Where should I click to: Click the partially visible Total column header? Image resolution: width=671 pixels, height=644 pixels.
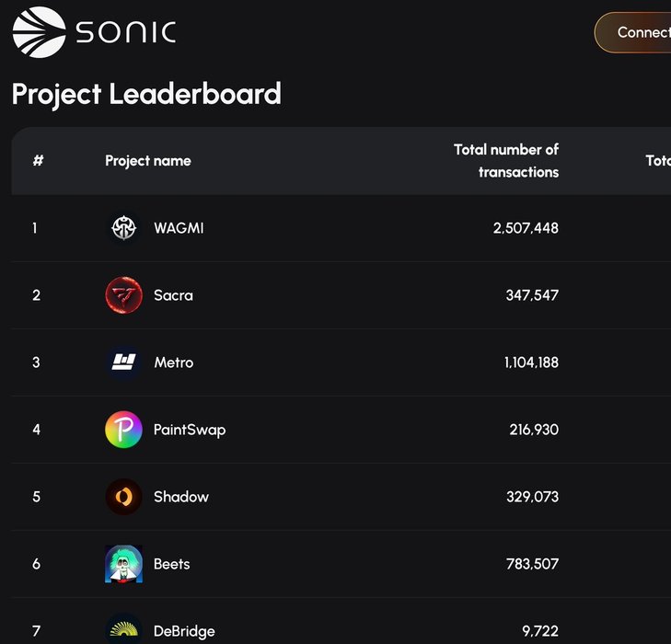[x=658, y=161]
